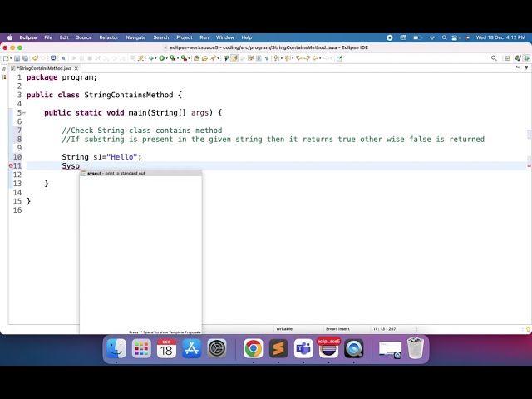Screen dimensions: 532x399
Task: Expand the Search flashlight dropdown arrow
Action: pos(218,58)
